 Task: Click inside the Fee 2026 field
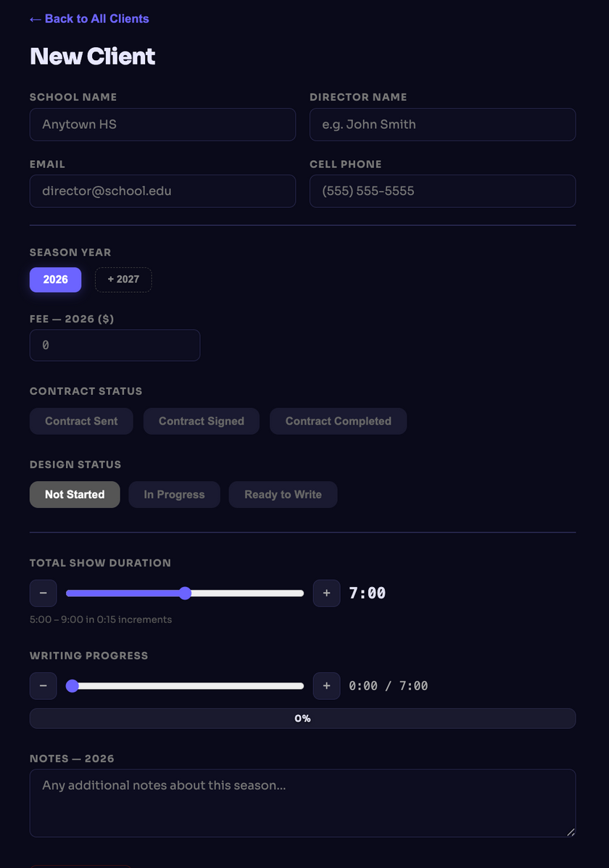(115, 345)
